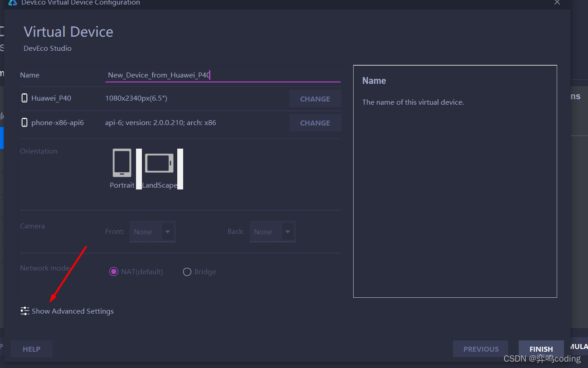Click the Virtual Device heading

click(x=68, y=32)
